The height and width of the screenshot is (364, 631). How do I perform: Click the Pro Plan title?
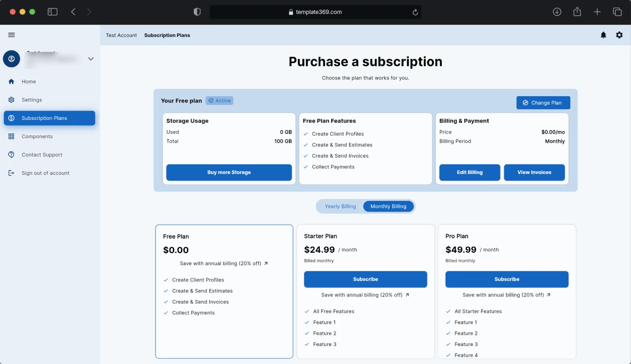pyautogui.click(x=457, y=236)
